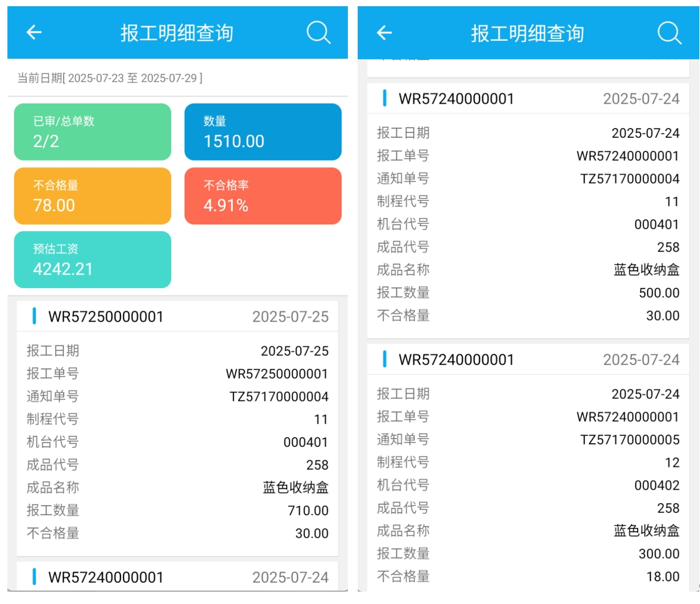Image resolution: width=700 pixels, height=604 pixels.
Task: Click the 不合格量 18.00 row
Action: (528, 576)
